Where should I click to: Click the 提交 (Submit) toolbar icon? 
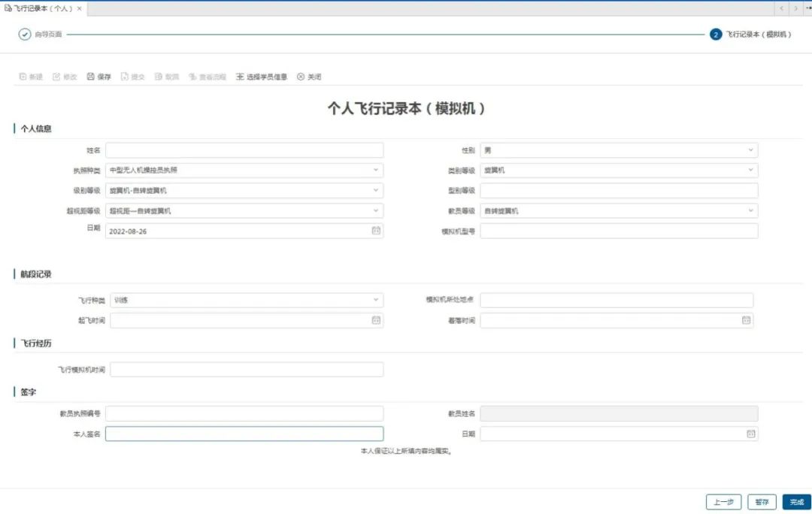pos(132,76)
